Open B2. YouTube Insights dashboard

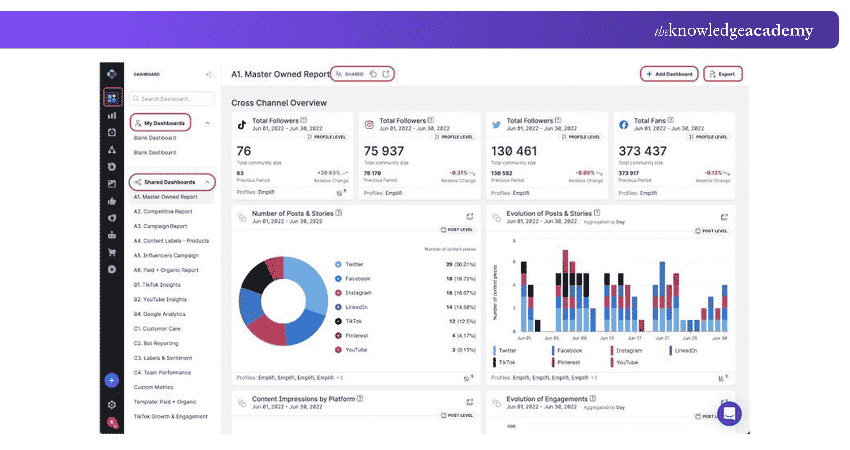tap(160, 299)
